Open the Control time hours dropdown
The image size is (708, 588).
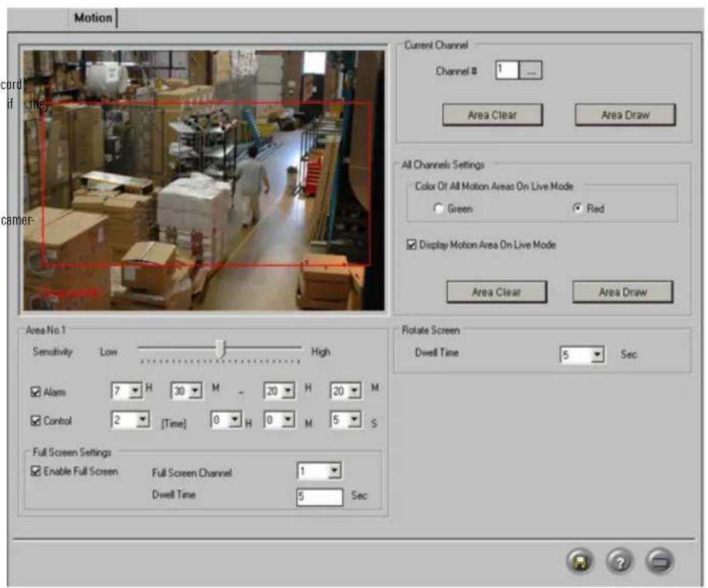(234, 420)
